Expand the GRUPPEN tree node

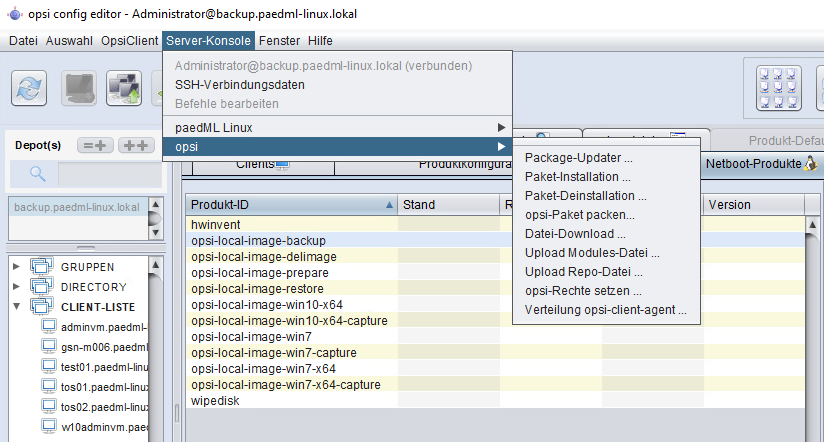pos(16,266)
